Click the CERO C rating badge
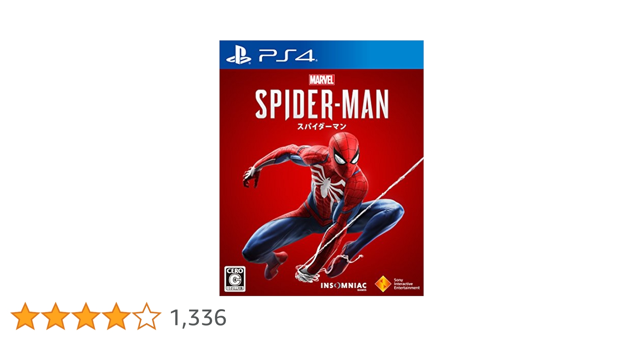This screenshot has height=337, width=644. click(235, 279)
